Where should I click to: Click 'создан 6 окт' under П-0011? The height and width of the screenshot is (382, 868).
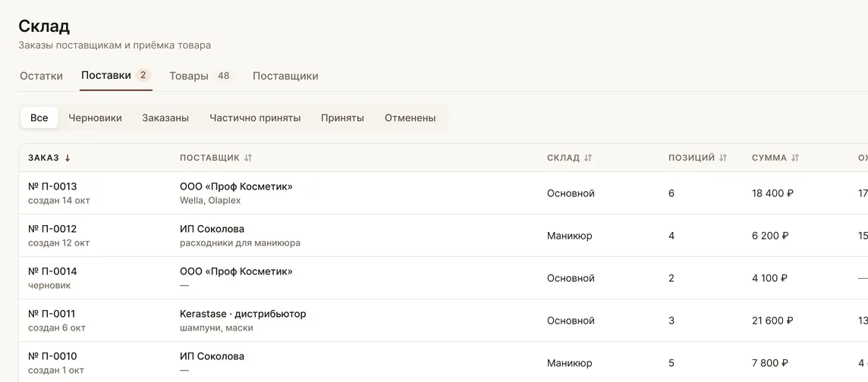(57, 328)
